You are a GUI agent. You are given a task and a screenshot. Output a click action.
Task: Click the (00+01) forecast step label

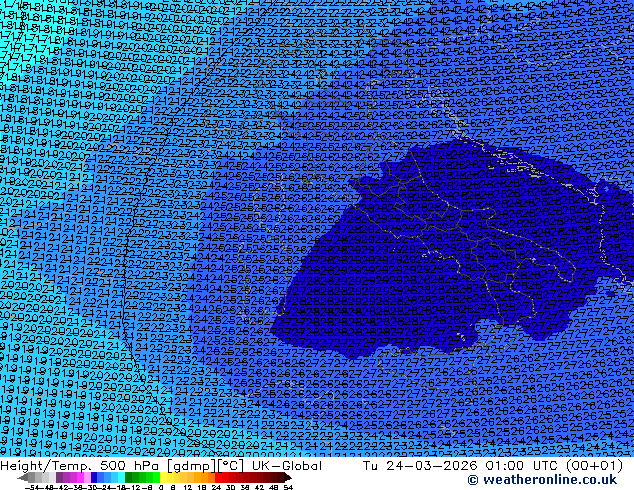[x=594, y=466]
